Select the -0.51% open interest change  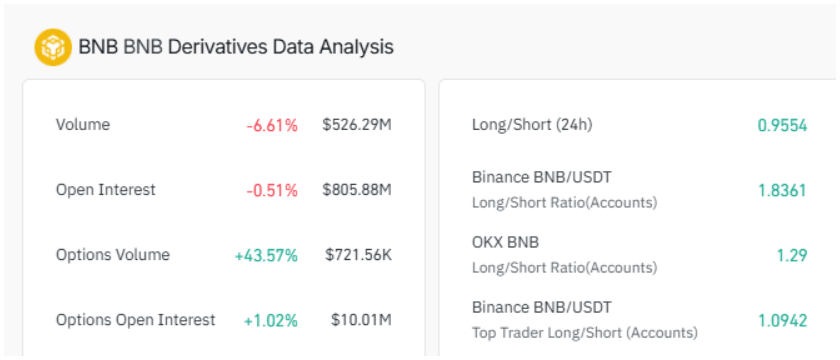tap(272, 190)
